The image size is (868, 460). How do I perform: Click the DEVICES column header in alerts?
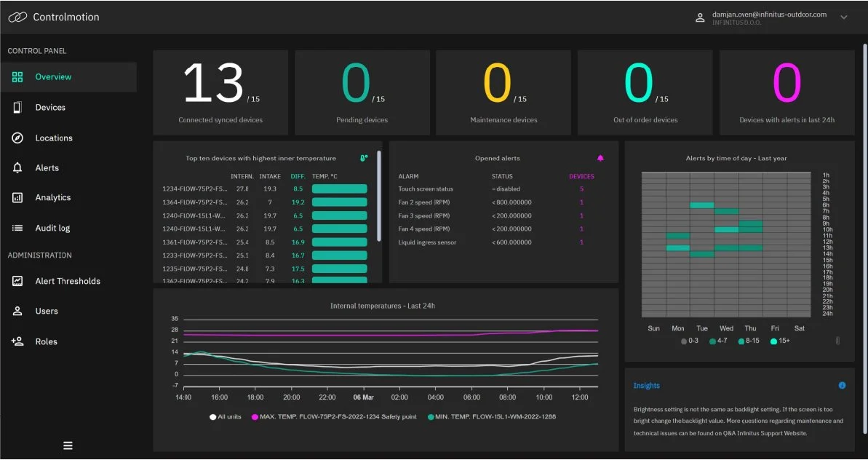pyautogui.click(x=581, y=177)
